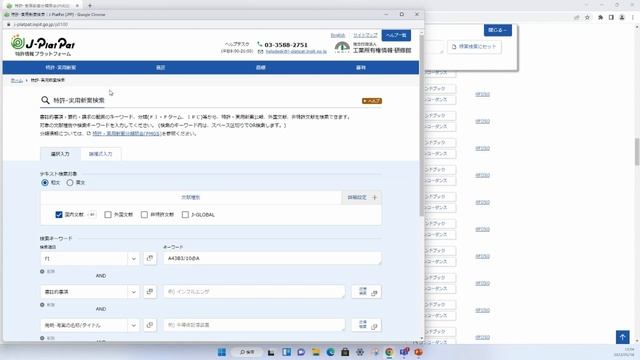
Task: Switch to Google Chrome on taskbar
Action: [x=389, y=352]
